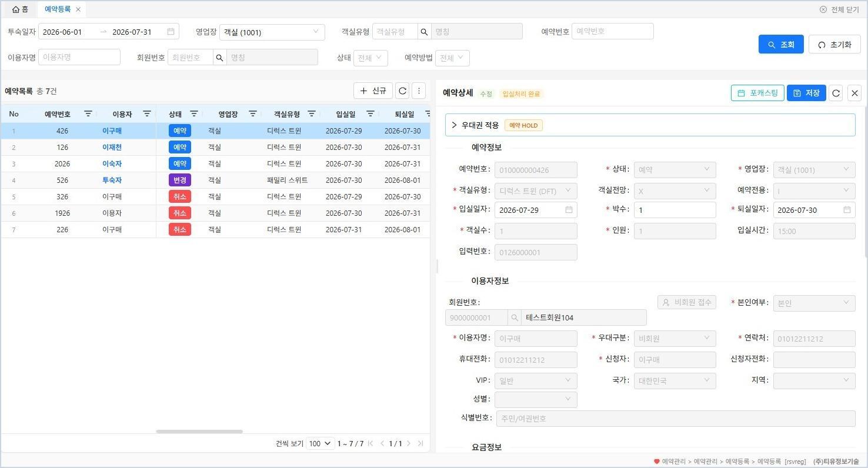Go to last page in pagination
Viewport: 868px width, 468px height.
pos(420,443)
